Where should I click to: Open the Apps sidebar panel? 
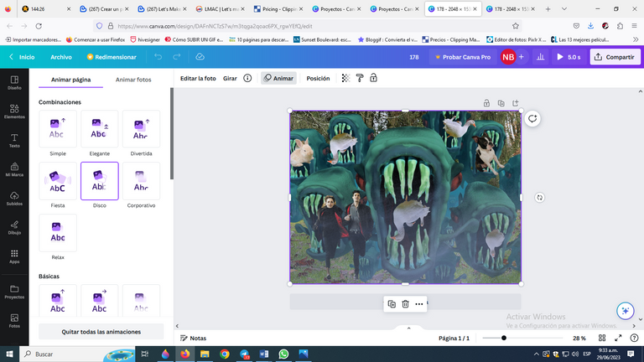click(14, 256)
